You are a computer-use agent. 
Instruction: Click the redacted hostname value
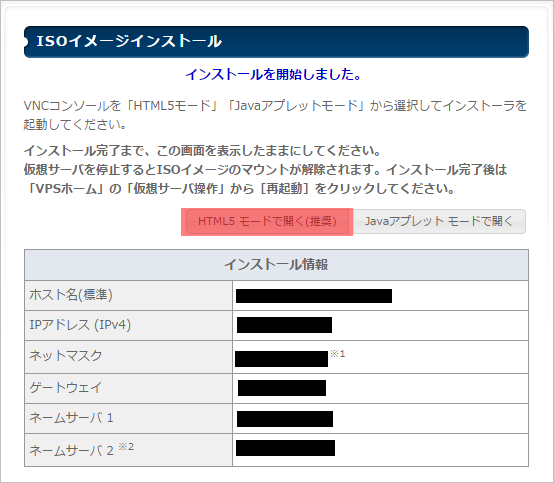pos(314,296)
